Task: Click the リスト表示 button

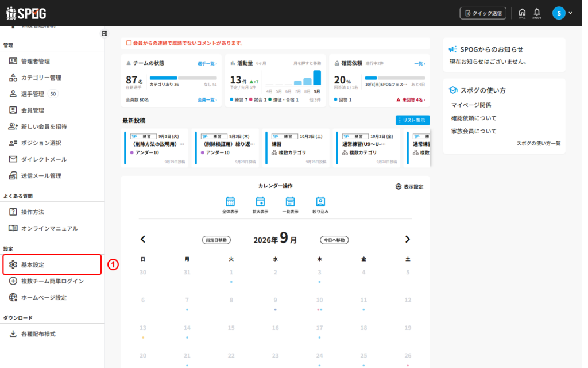Action: (412, 120)
